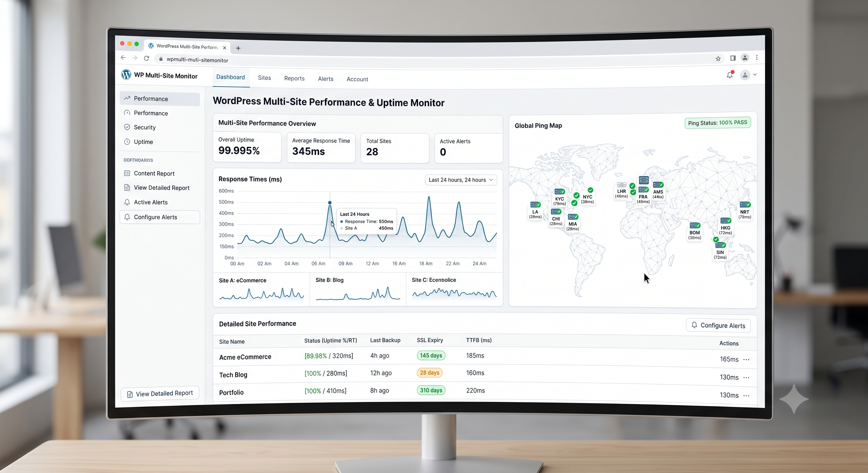
Task: Click the Acme eCommerce site name
Action: (245, 357)
